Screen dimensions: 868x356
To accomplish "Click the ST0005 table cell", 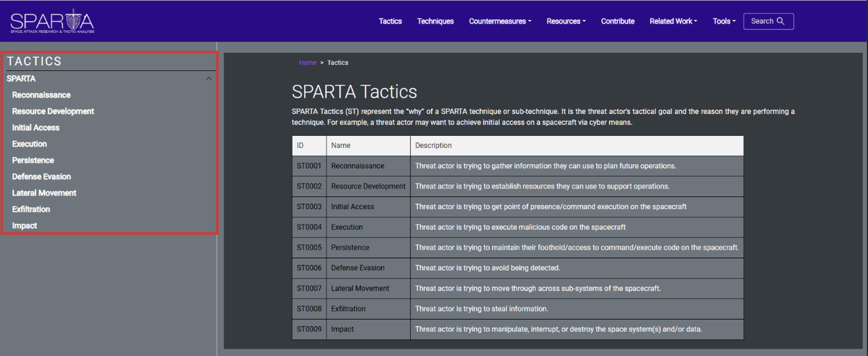I will (x=309, y=248).
